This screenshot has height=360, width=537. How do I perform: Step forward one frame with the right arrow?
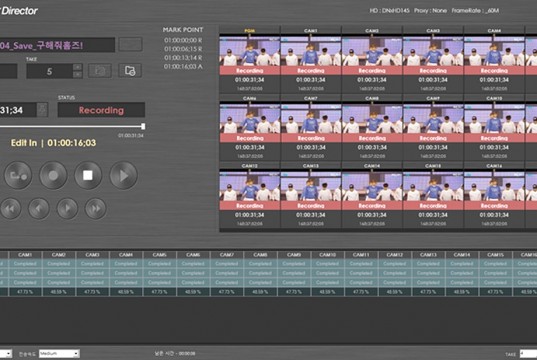pyautogui.click(x=67, y=208)
